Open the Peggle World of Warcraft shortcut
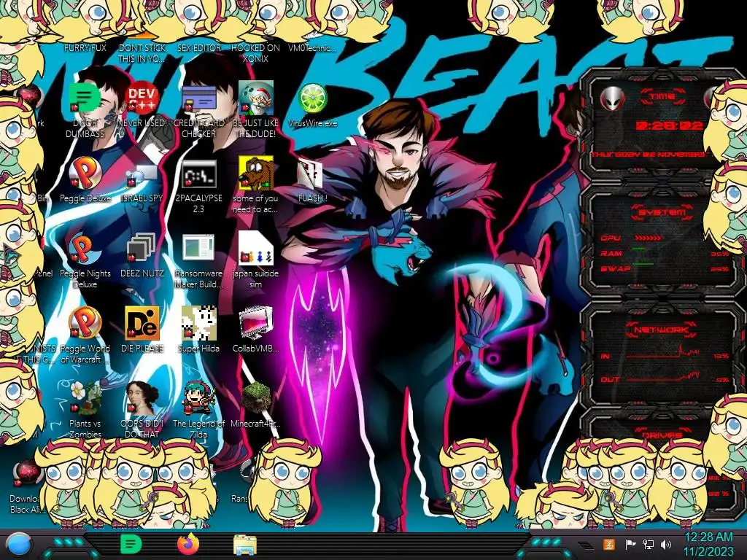Viewport: 747px width, 560px height. tap(85, 323)
